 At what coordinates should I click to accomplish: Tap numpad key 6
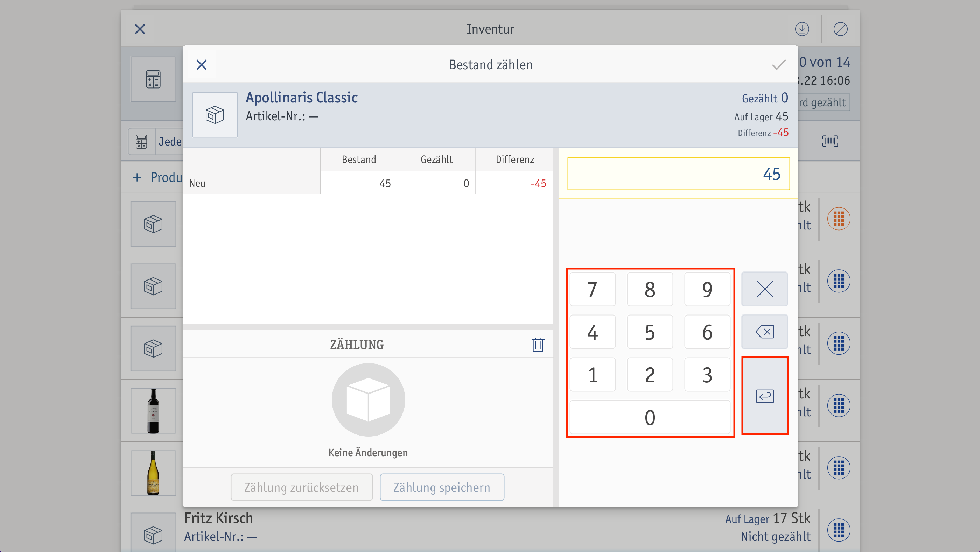(x=707, y=332)
